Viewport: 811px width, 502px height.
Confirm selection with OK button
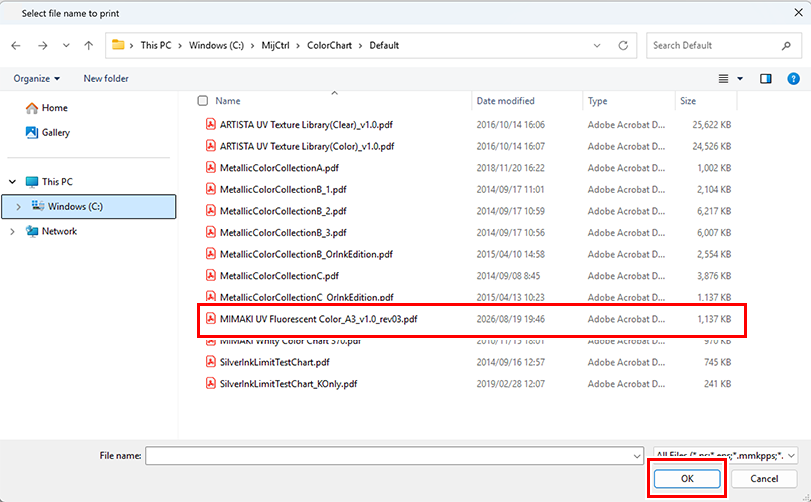[687, 479]
